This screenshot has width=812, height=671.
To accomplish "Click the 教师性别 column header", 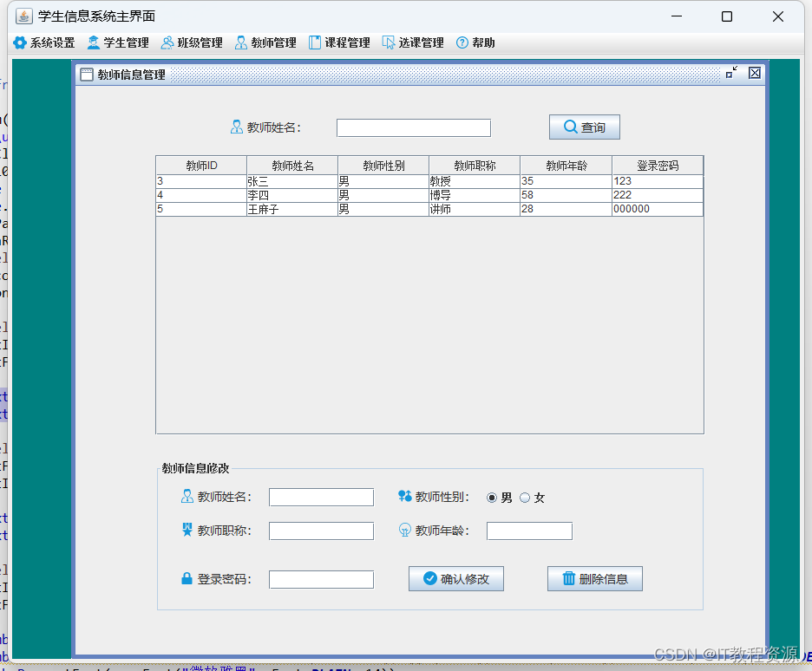I will [x=383, y=166].
